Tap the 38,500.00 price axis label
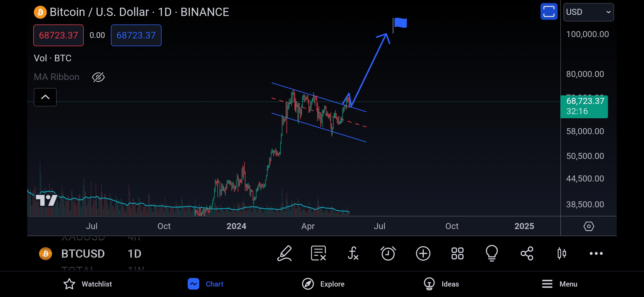 [x=585, y=205]
